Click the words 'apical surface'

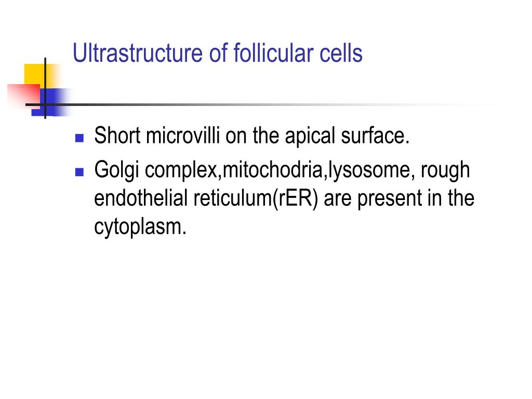(347, 137)
